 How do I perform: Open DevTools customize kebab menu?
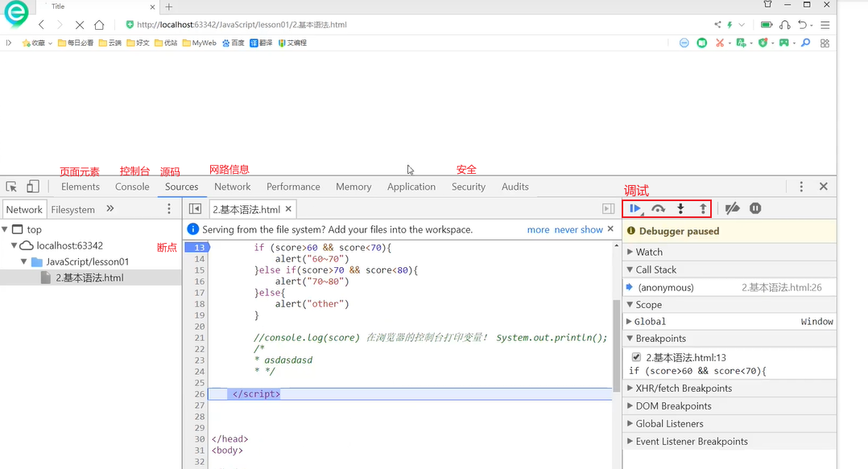(x=801, y=187)
